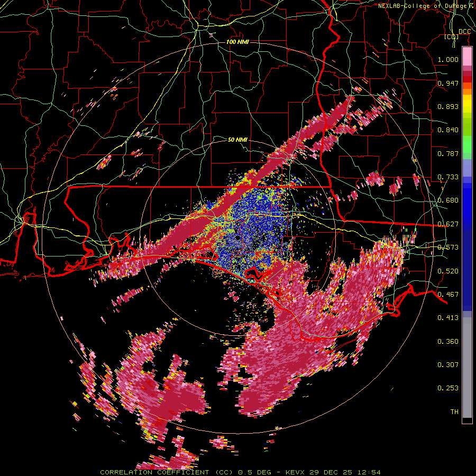Click the 0.733 legend value
Viewport: 476px width, 476px height.
coord(448,177)
